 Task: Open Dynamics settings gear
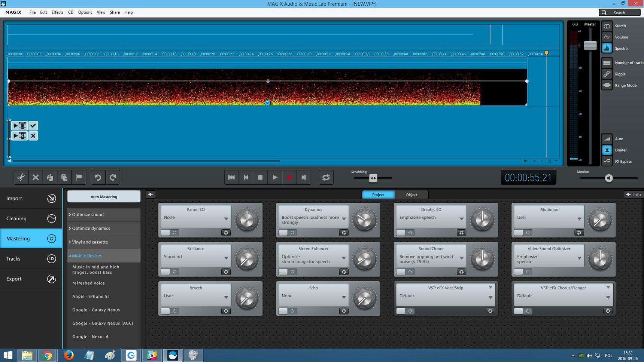[x=344, y=233]
